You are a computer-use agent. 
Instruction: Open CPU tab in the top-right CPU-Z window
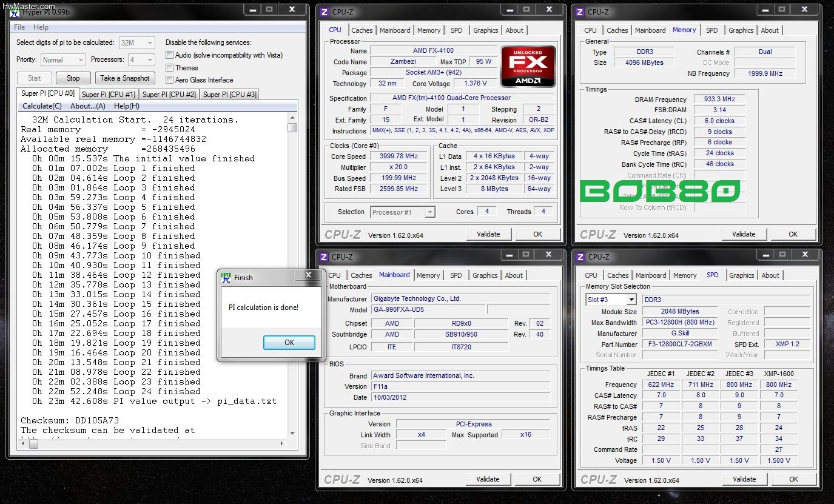coord(590,30)
